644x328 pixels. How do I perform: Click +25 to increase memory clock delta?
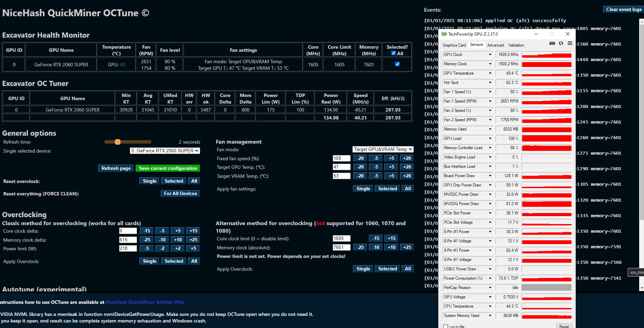pyautogui.click(x=193, y=240)
